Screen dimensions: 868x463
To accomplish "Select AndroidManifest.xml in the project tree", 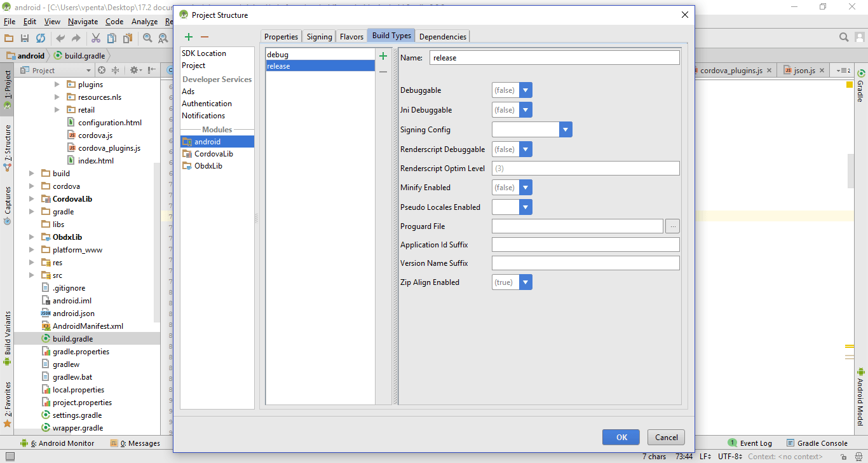I will click(88, 326).
